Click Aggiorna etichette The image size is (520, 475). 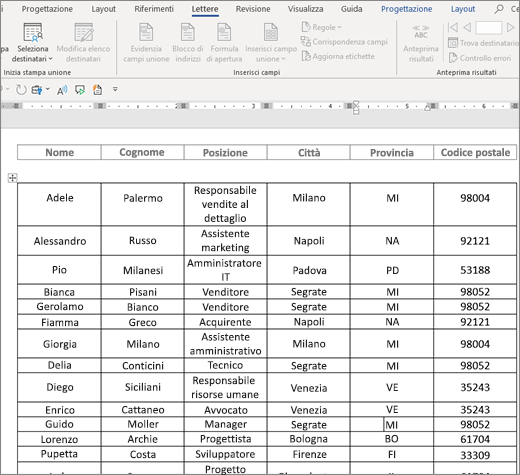(338, 56)
